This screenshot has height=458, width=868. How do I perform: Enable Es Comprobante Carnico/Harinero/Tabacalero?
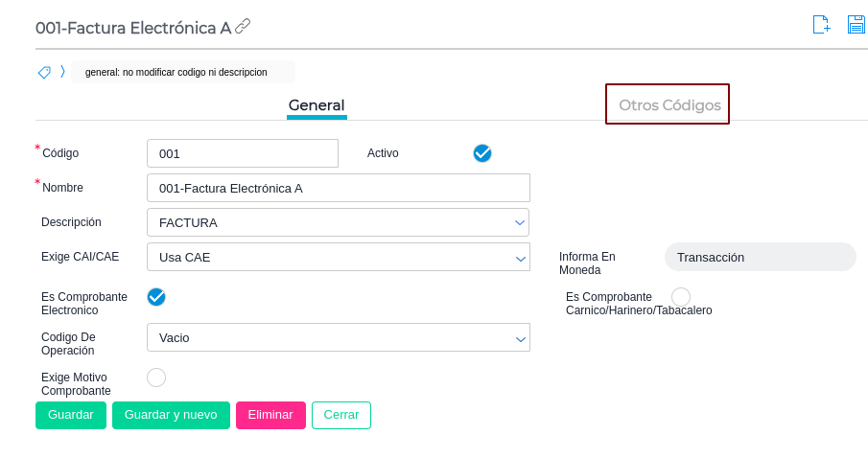(x=681, y=297)
